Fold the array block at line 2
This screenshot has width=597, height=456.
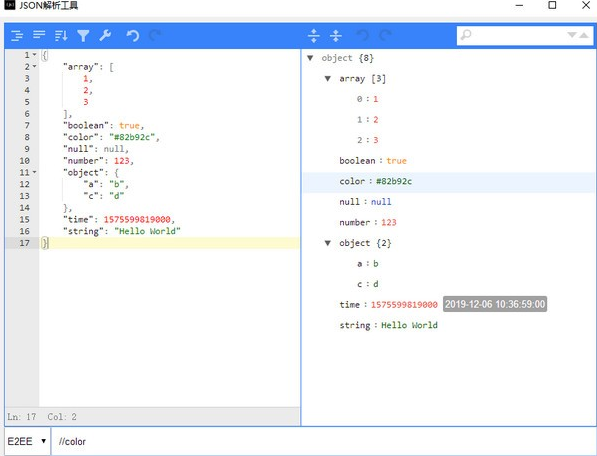tap(35, 67)
